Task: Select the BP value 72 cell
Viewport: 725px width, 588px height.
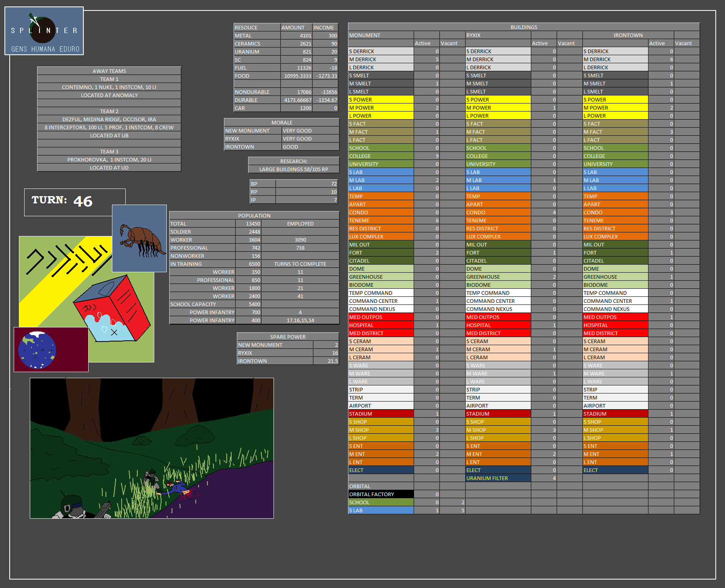Action: coord(307,184)
